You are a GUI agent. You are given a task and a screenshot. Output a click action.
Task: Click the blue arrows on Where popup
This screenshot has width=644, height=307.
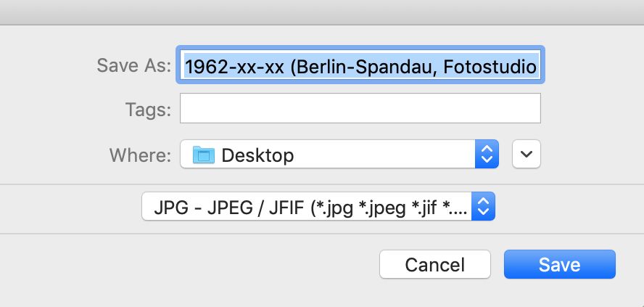(x=487, y=154)
